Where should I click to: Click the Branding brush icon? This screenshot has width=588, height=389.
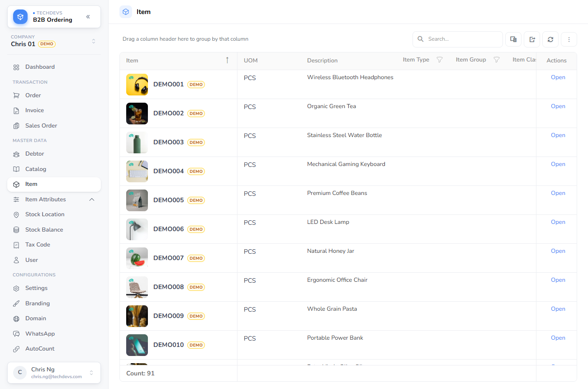16,304
